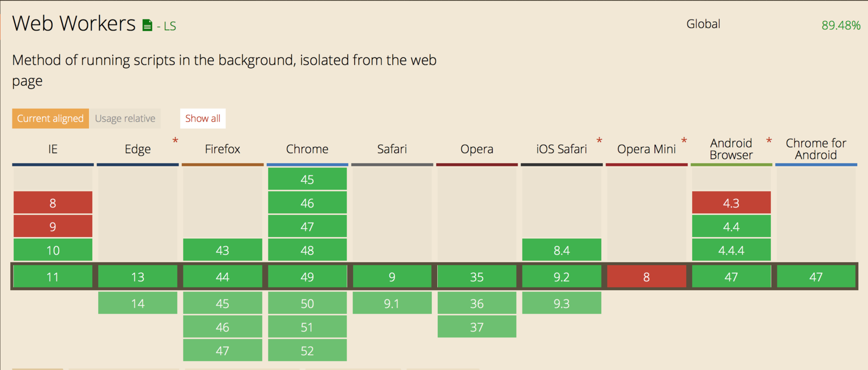This screenshot has height=370, width=868.
Task: Click the asterisk note beside iOS Safari
Action: coord(599,142)
